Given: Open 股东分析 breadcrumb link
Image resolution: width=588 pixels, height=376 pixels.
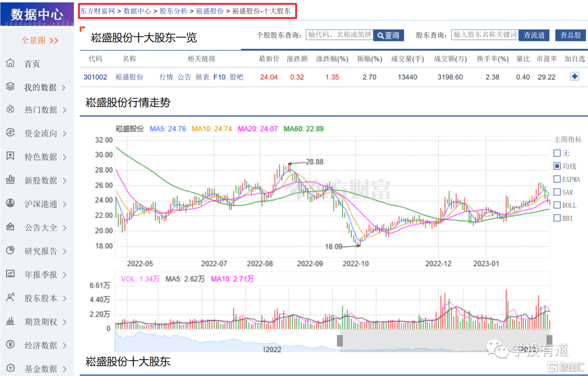Looking at the screenshot, I should (x=173, y=11).
